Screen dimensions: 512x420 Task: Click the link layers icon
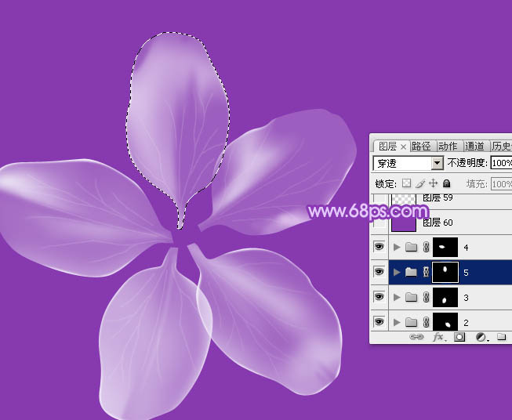(416, 337)
